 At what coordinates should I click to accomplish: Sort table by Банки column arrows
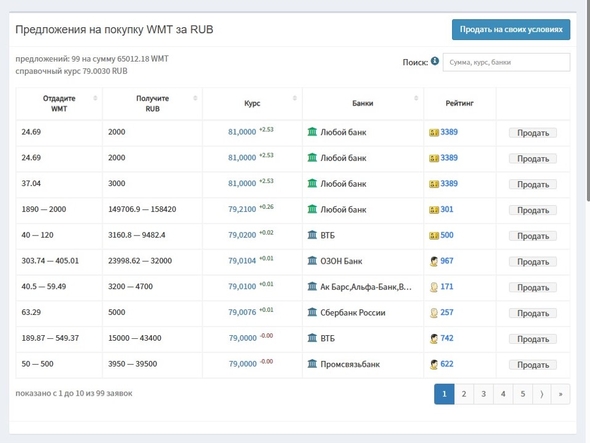coord(416,98)
